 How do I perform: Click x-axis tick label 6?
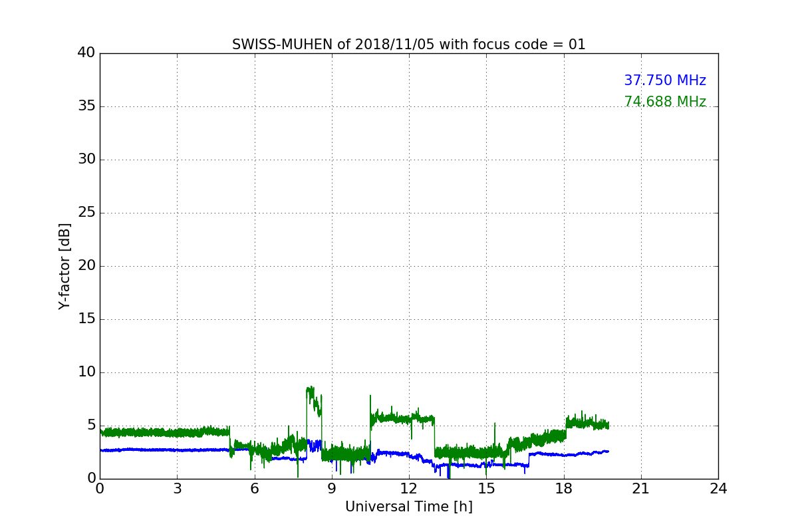255,489
